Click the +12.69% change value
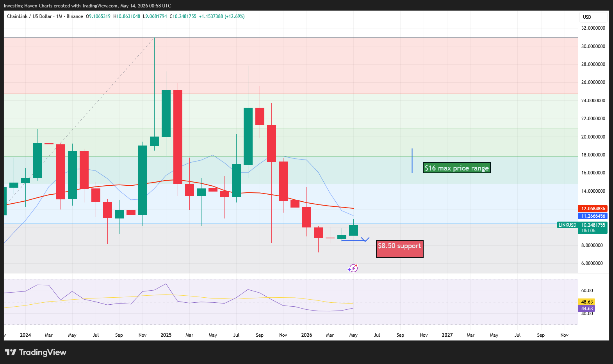This screenshot has width=613, height=364. tap(235, 16)
